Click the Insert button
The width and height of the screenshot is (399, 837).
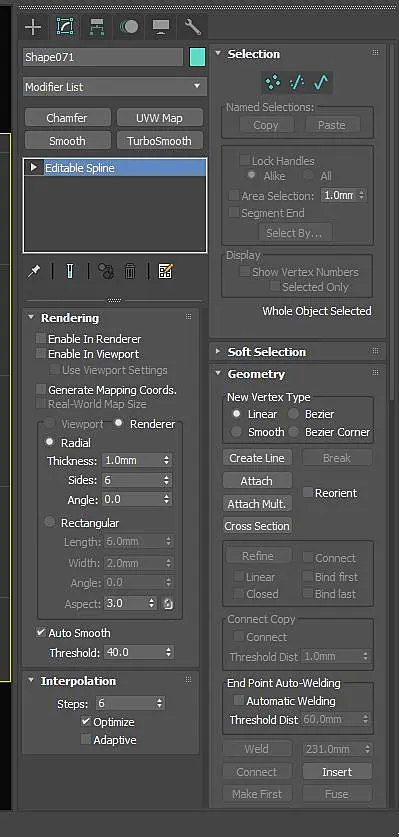tap(337, 772)
